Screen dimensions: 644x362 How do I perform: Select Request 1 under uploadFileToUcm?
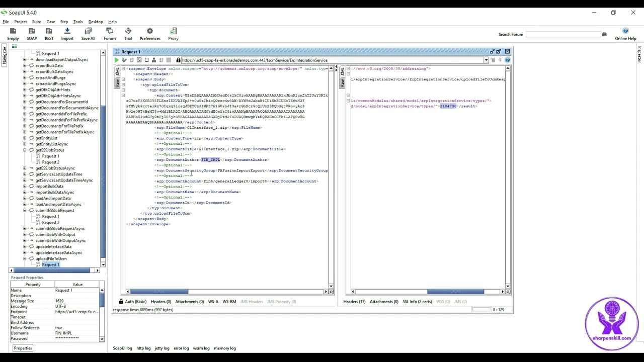point(50,265)
